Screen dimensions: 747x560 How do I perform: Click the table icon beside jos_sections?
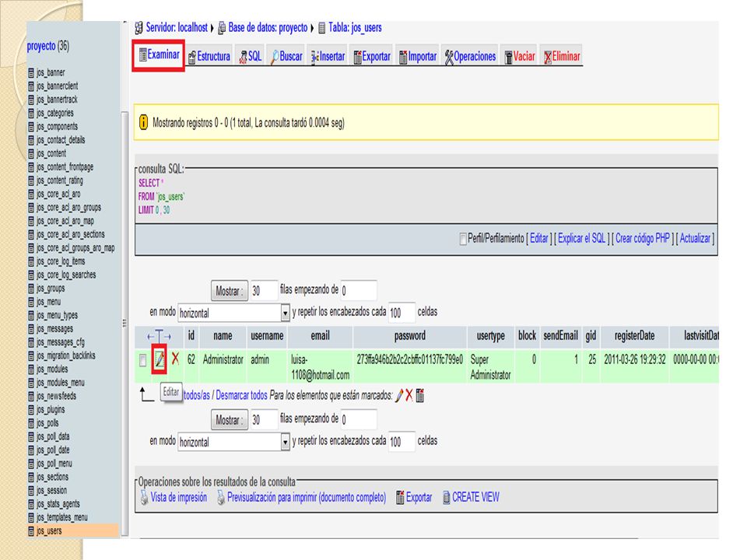point(31,477)
